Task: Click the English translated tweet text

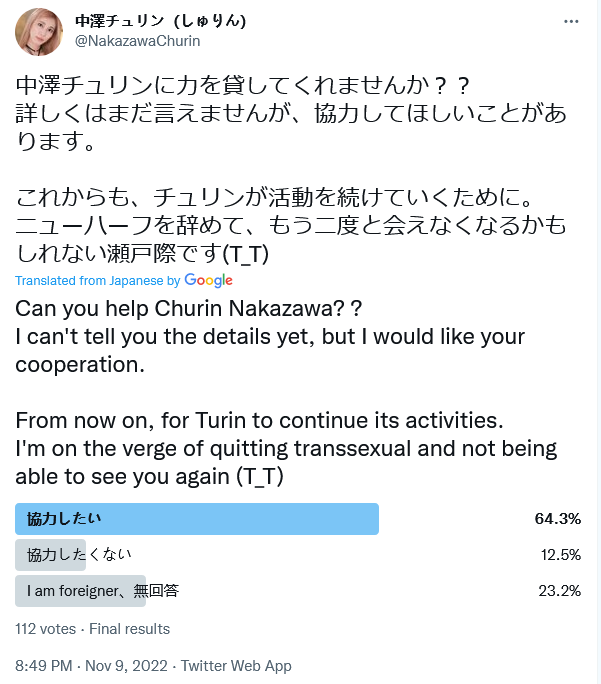Action: 286,393
